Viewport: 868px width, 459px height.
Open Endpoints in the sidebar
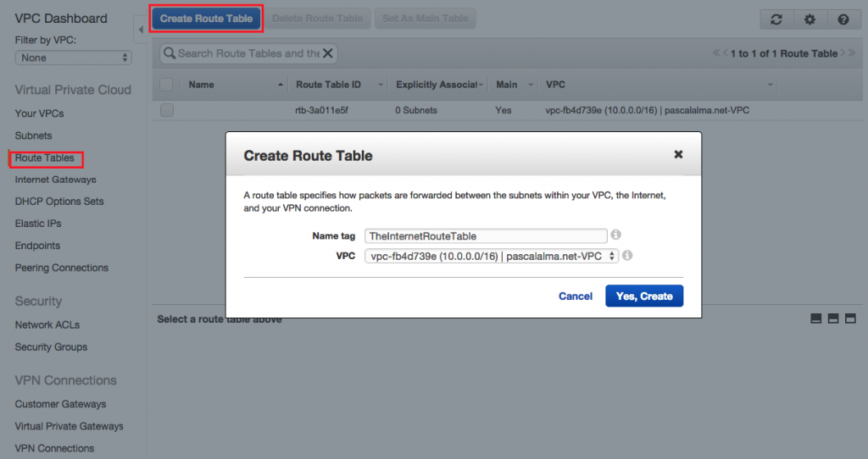pos(37,246)
